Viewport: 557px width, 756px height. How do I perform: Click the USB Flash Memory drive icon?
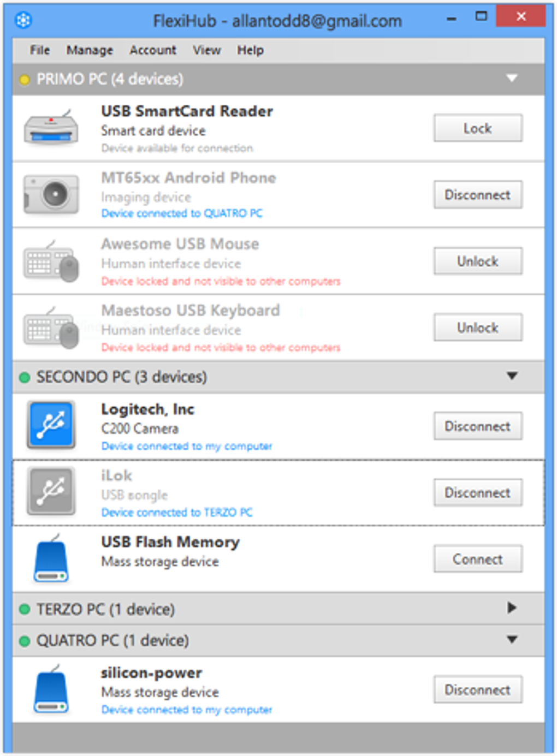coord(51,559)
